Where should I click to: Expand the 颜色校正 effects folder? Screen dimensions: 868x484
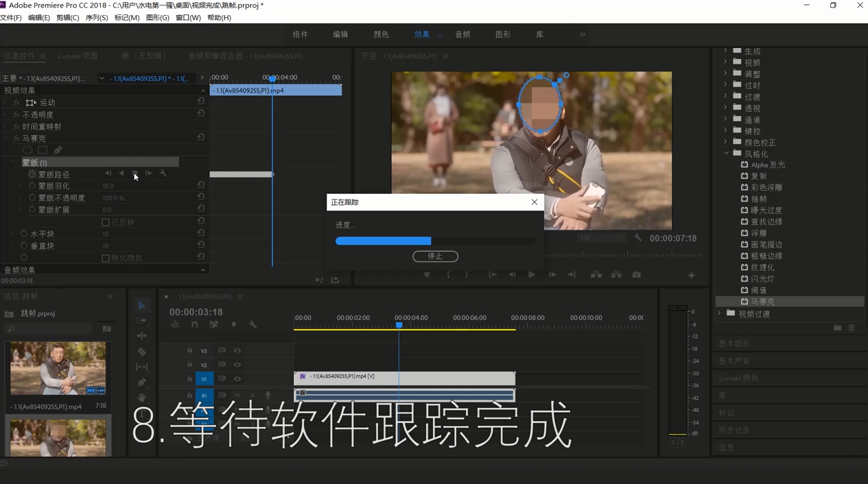[726, 143]
